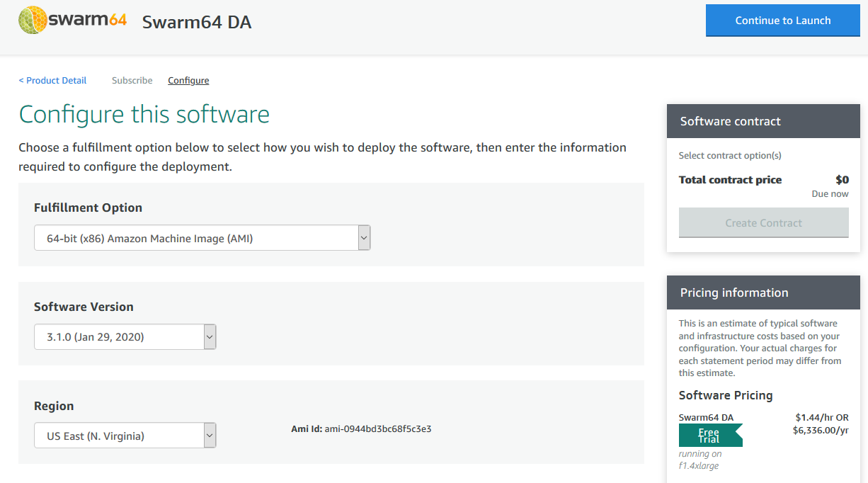Image resolution: width=868 pixels, height=483 pixels.
Task: Click the Total contract price label
Action: click(730, 180)
